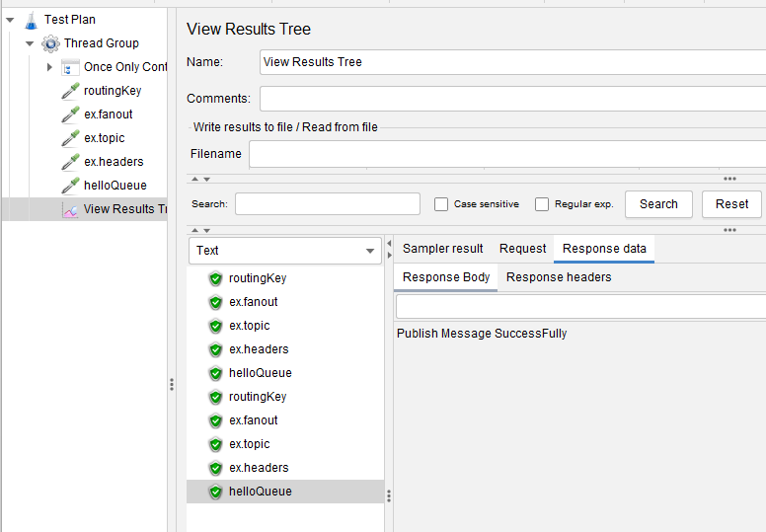This screenshot has height=532, width=766.
Task: Click the Search button
Action: point(658,204)
